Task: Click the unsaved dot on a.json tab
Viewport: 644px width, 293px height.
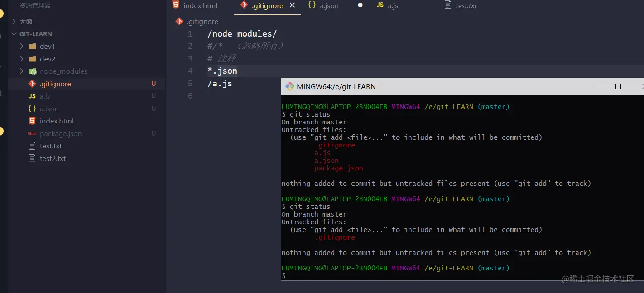Action: [x=360, y=5]
